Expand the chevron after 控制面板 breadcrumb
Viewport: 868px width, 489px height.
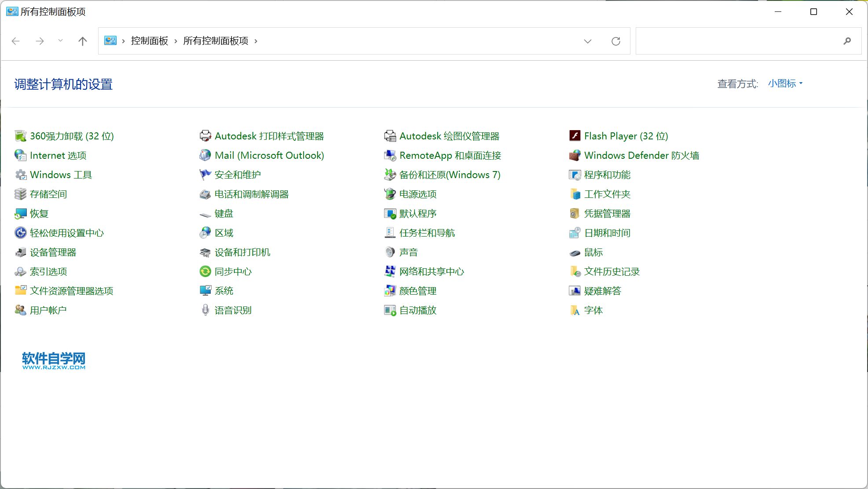(x=176, y=41)
